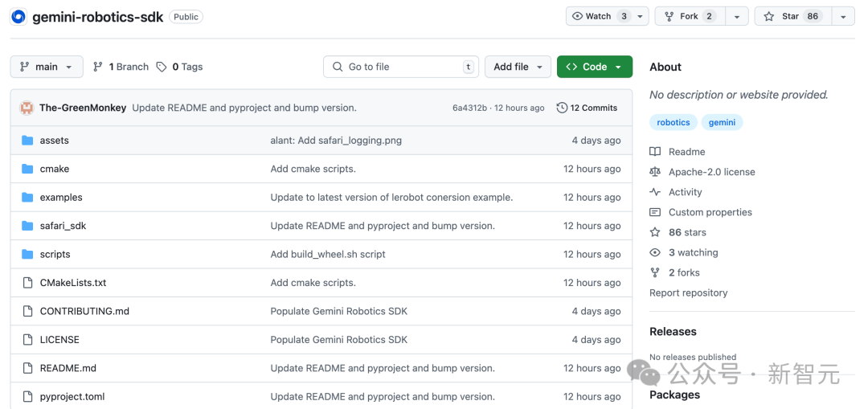The width and height of the screenshot is (868, 409).
Task: Open the green Code dropdown
Action: pos(594,67)
